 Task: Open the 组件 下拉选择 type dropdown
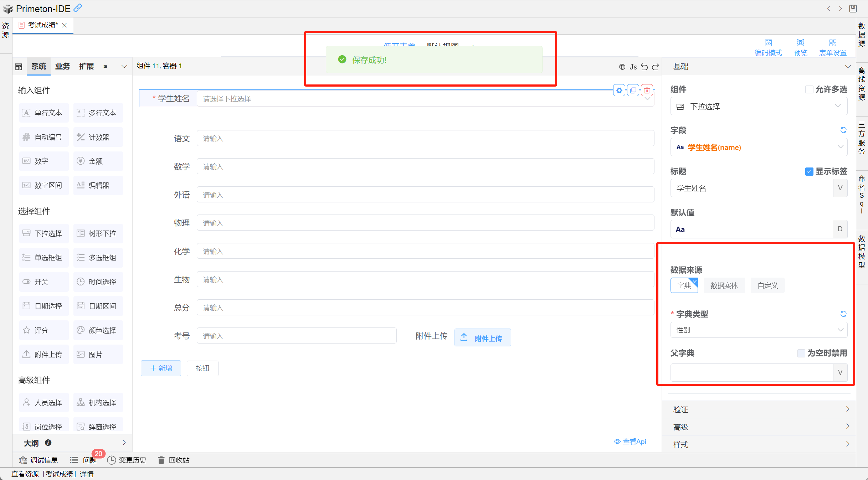pos(759,106)
